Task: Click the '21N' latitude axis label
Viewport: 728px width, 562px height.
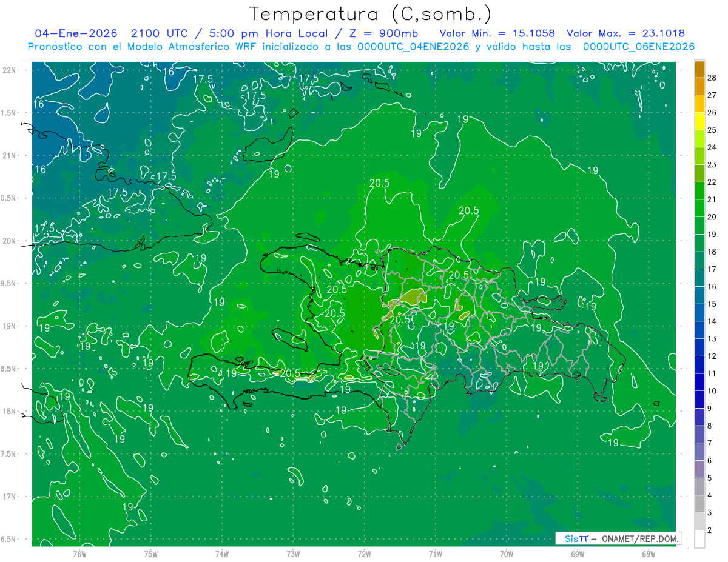Action: click(x=9, y=155)
